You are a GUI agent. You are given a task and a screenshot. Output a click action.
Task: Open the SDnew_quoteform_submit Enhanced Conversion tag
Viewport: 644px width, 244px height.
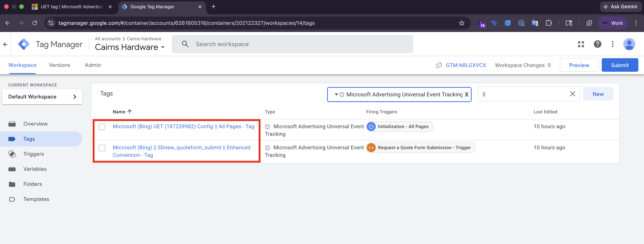(181, 151)
